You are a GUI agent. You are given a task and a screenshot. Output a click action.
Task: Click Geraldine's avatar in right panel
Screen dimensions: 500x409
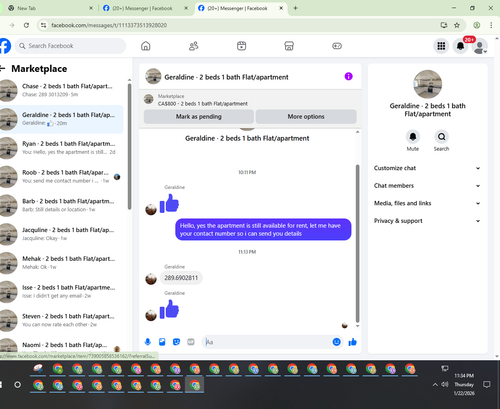[428, 84]
